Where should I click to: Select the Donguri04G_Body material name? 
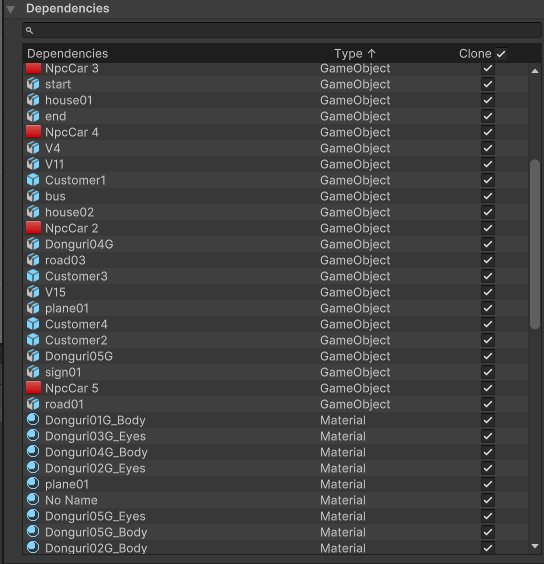[x=96, y=452]
